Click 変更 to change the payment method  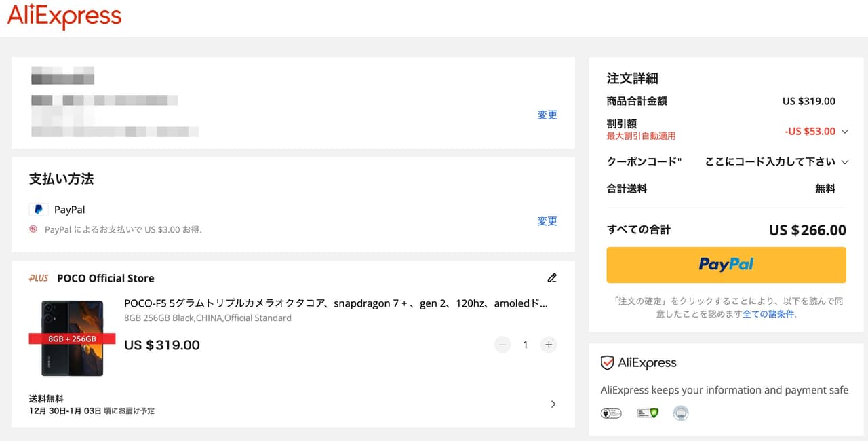pos(547,220)
